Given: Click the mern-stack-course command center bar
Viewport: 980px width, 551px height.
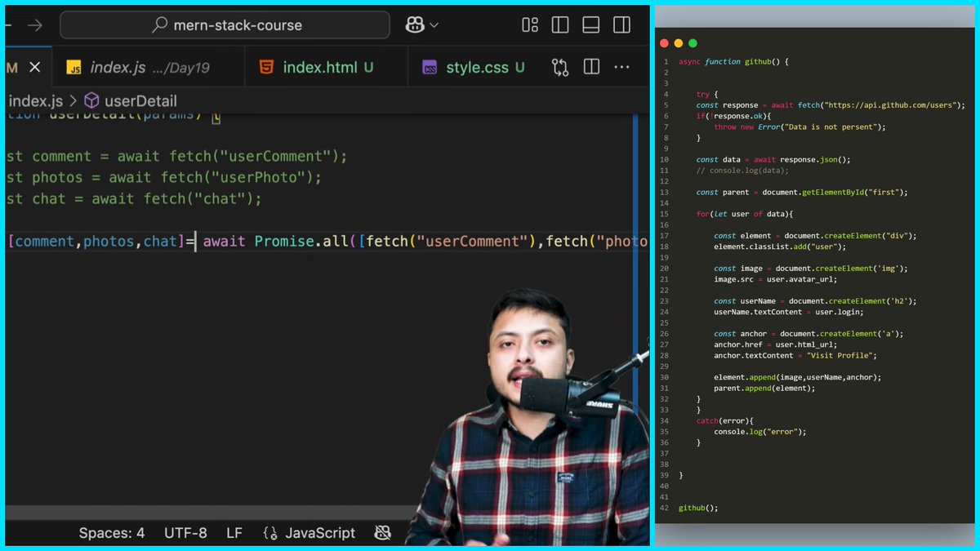Looking at the screenshot, I should 224,24.
